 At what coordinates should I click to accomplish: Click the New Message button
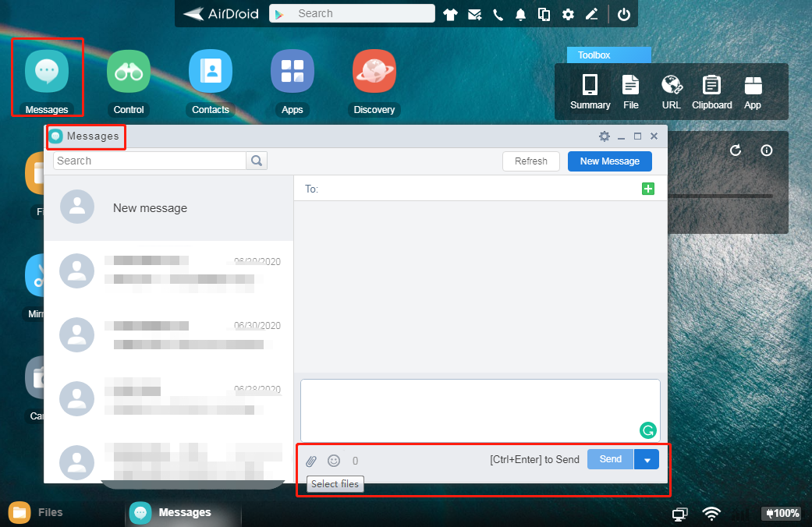point(609,161)
